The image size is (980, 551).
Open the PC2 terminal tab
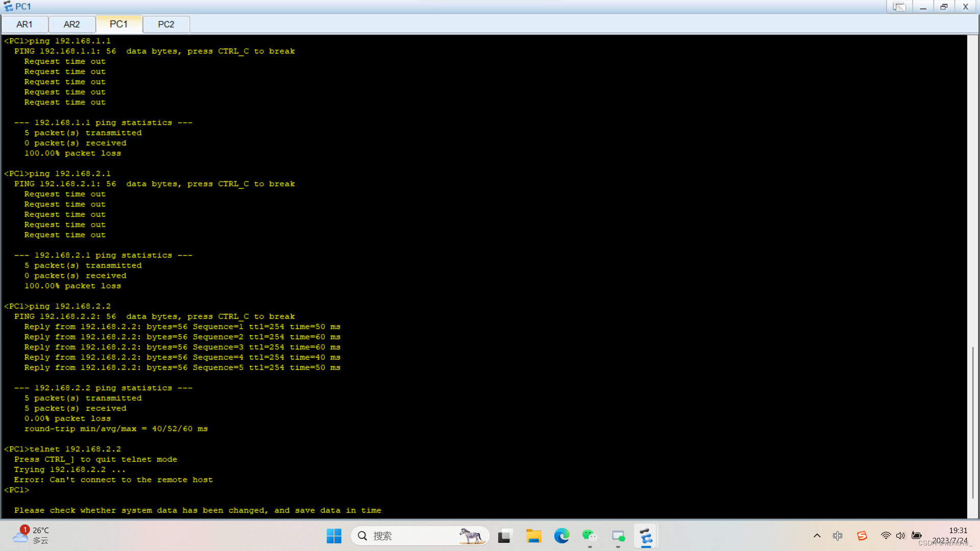(166, 24)
